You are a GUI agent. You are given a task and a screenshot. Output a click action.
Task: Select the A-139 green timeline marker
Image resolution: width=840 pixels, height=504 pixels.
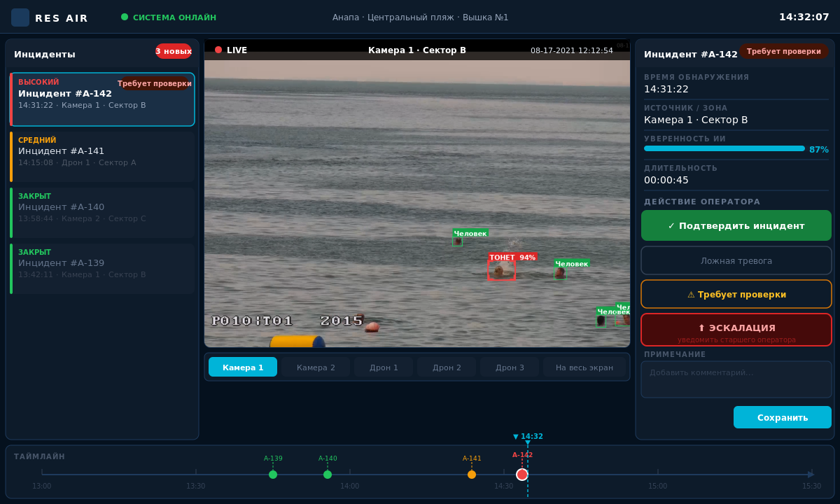(273, 475)
